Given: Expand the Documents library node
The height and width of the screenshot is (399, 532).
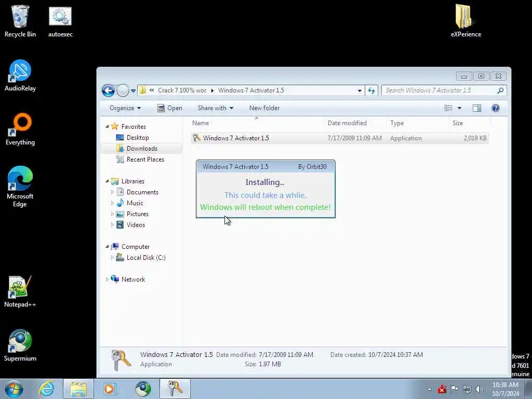Looking at the screenshot, I should pyautogui.click(x=112, y=192).
